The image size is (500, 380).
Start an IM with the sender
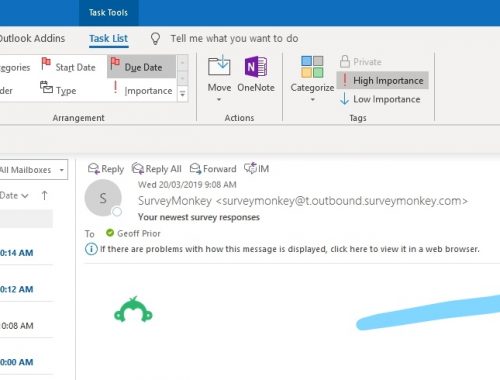[x=256, y=169]
